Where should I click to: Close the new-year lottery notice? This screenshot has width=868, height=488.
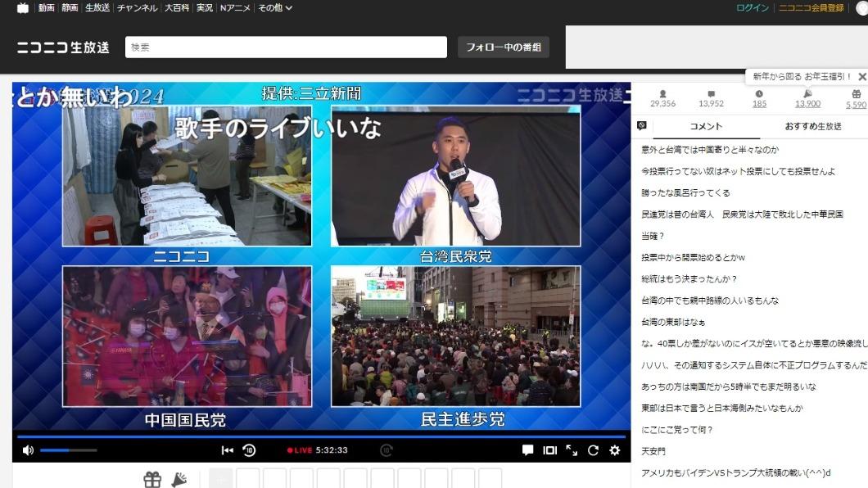[x=862, y=76]
